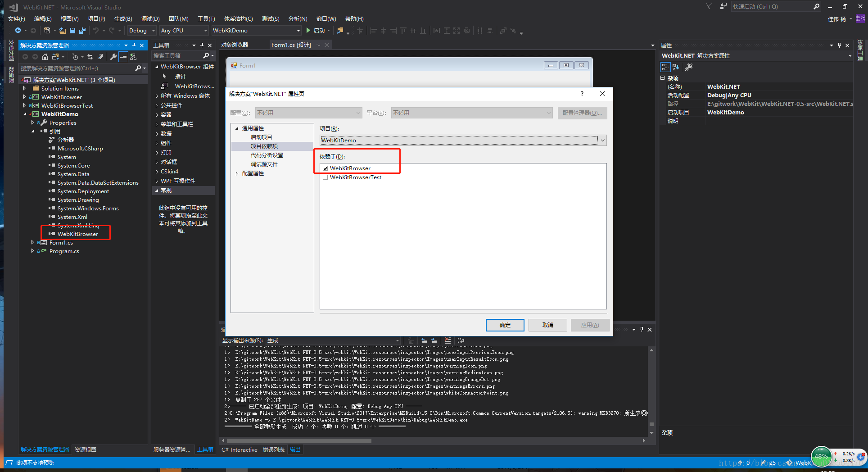
Task: Switch to the C# Interactive tab
Action: pyautogui.click(x=240, y=449)
